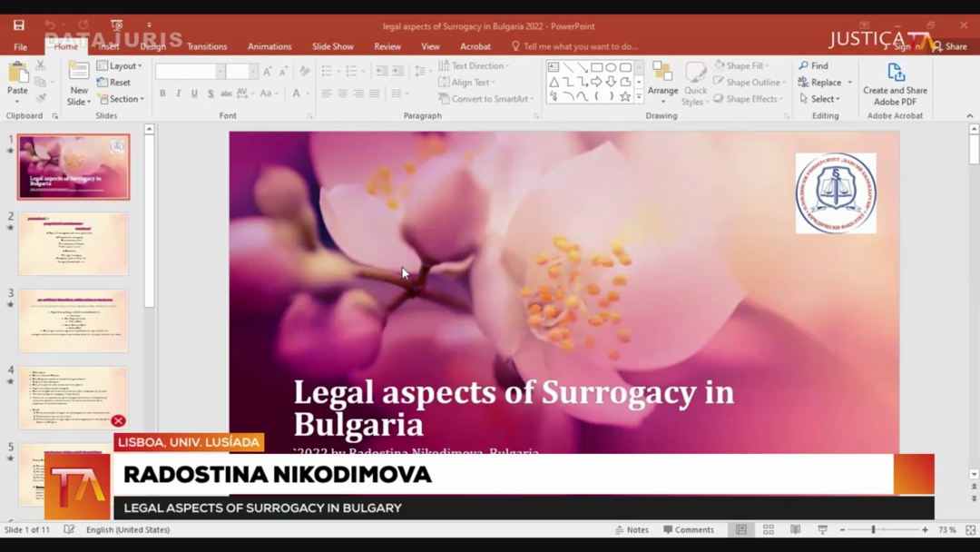The height and width of the screenshot is (552, 980).
Task: Click the zoom slider in status bar
Action: click(x=873, y=529)
